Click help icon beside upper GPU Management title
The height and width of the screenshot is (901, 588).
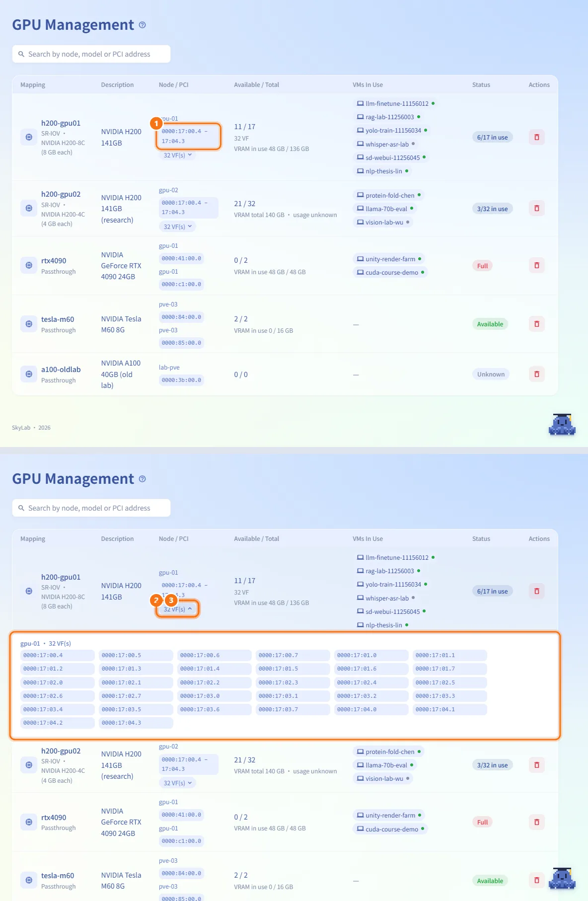[x=143, y=25]
